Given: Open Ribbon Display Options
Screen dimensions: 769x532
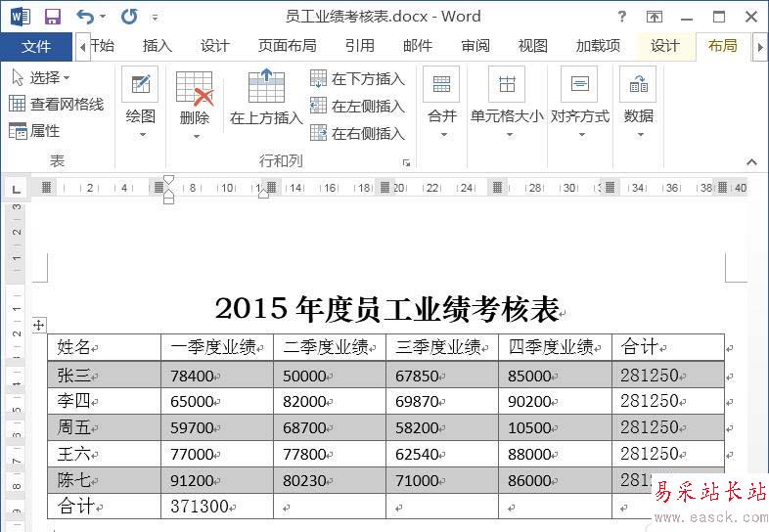Looking at the screenshot, I should click(x=655, y=18).
